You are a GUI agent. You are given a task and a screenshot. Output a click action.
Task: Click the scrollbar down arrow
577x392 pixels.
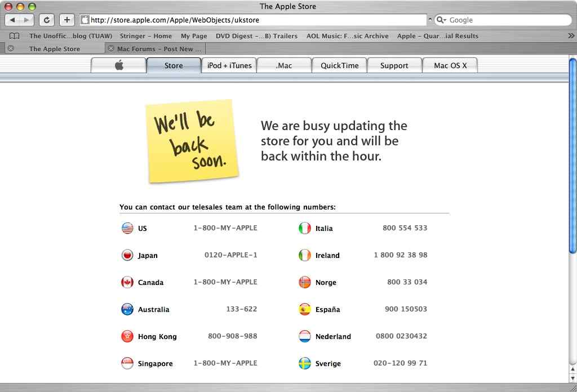[572, 378]
